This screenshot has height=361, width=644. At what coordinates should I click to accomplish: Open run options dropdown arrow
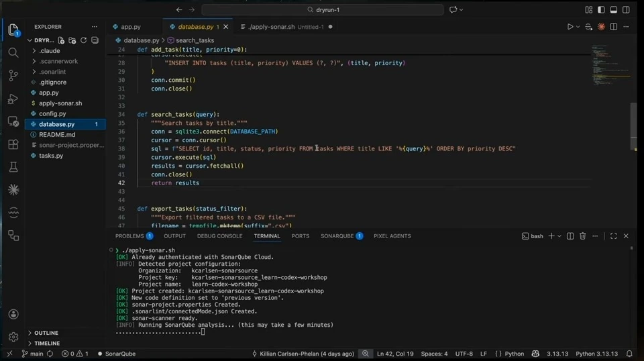578,27
